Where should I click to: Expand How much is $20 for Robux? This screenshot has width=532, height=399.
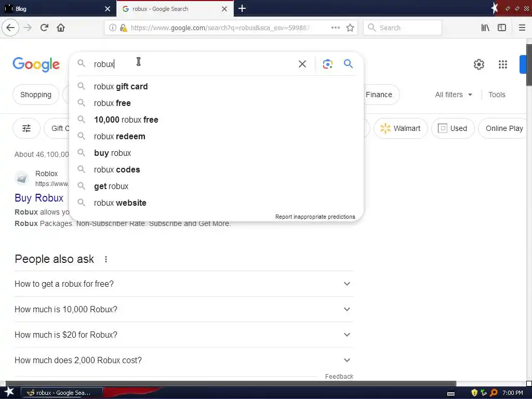183,335
